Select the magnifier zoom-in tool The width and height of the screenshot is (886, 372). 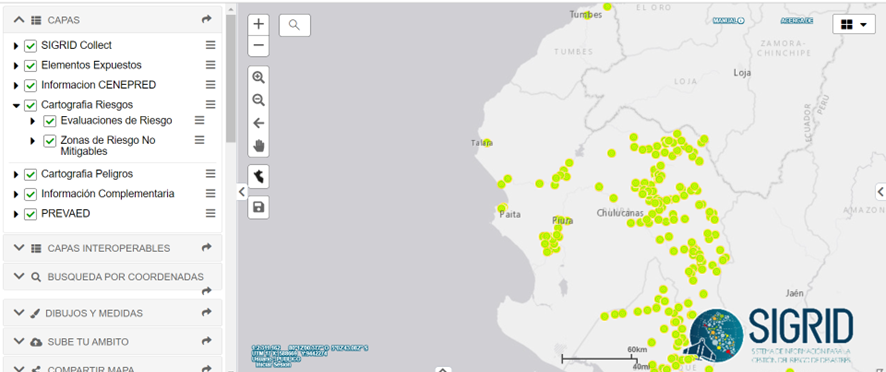(259, 77)
